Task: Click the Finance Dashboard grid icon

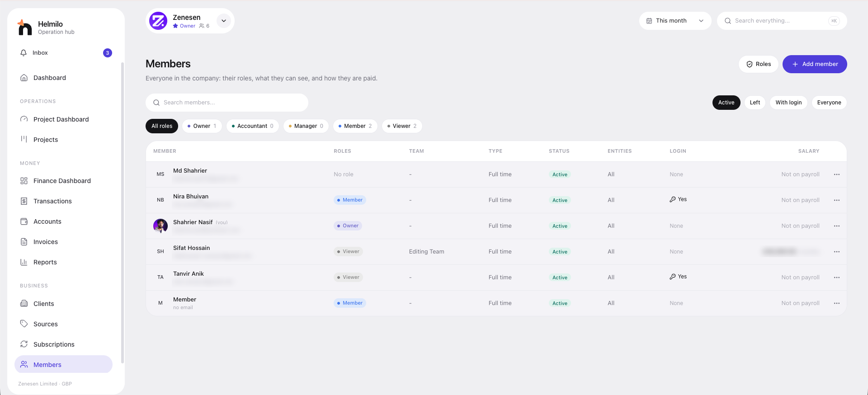Action: (x=24, y=181)
